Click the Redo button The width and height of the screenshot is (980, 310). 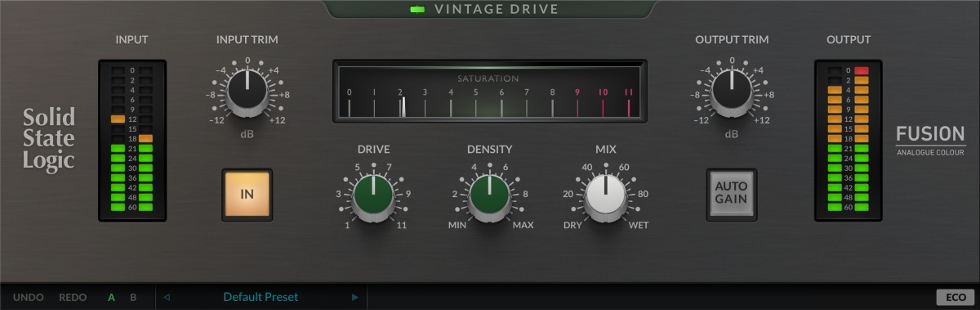click(x=73, y=297)
